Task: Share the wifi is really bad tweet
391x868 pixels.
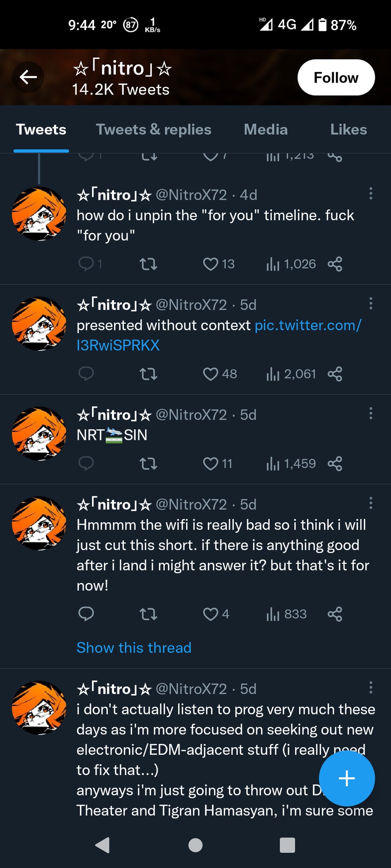Action: click(335, 614)
